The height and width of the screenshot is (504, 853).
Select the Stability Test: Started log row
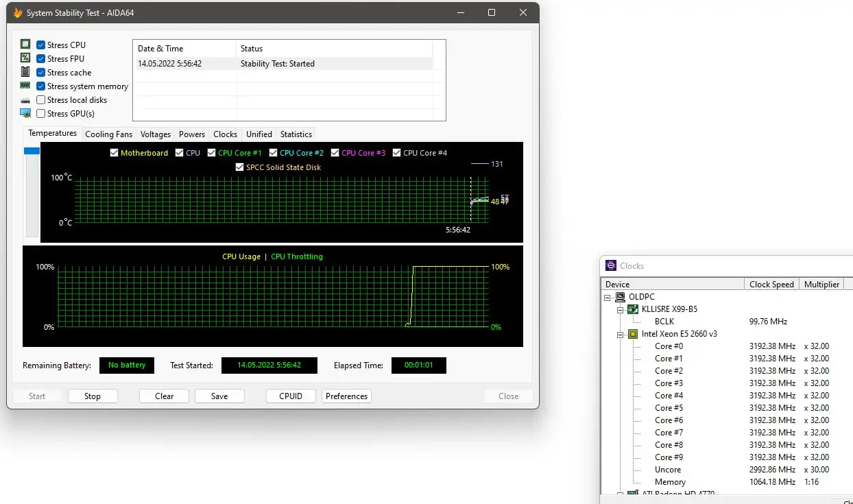click(283, 64)
